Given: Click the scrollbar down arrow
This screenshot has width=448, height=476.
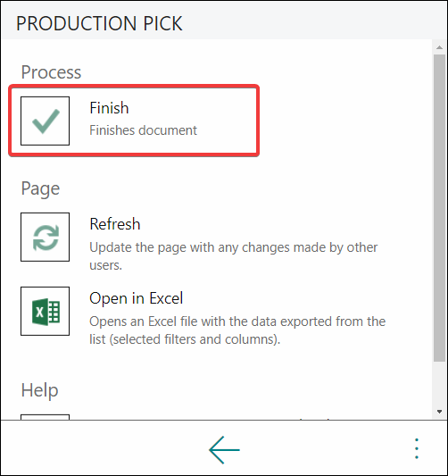Looking at the screenshot, I should tap(439, 412).
